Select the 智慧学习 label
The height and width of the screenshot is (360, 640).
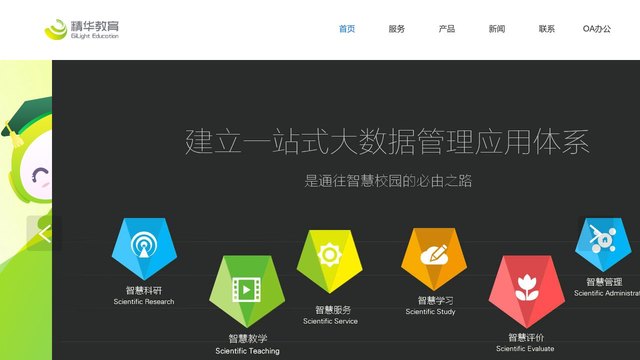[436, 301]
